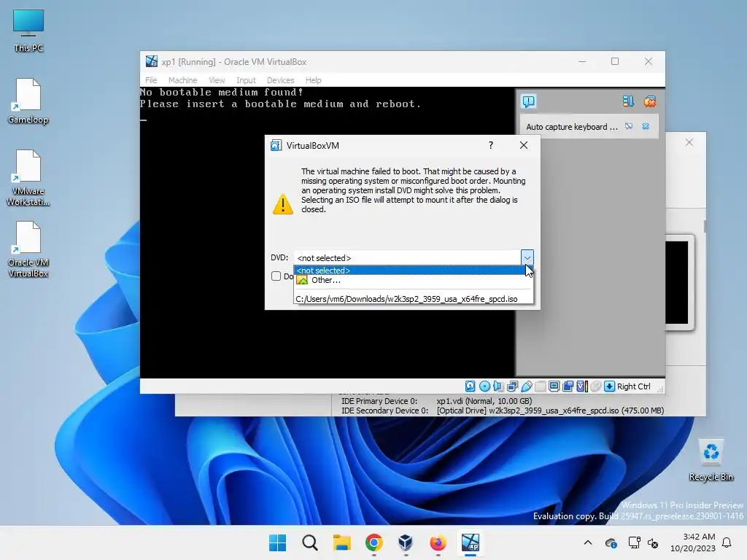Click the shared folders status bar icon
This screenshot has height=560, width=747.
click(541, 386)
